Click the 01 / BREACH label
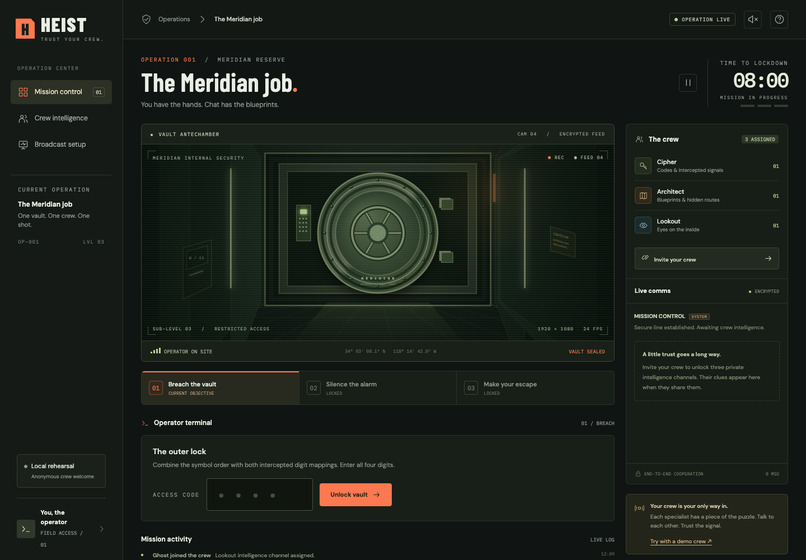 point(597,424)
